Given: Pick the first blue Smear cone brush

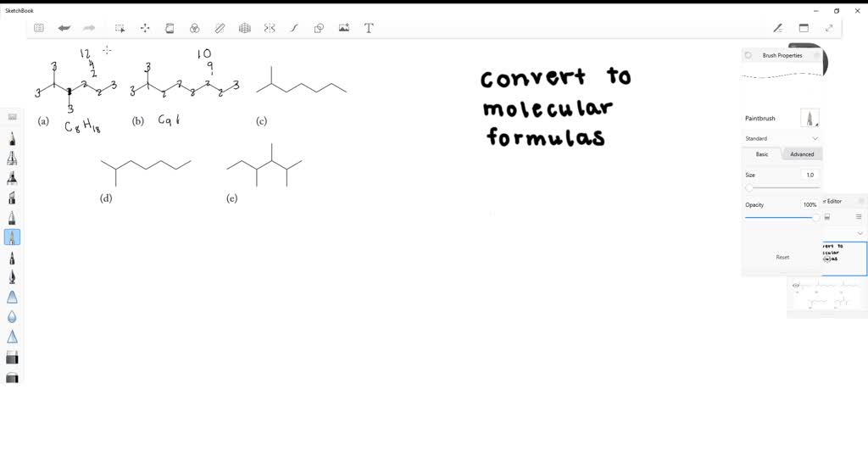Looking at the screenshot, I should pyautogui.click(x=12, y=297).
